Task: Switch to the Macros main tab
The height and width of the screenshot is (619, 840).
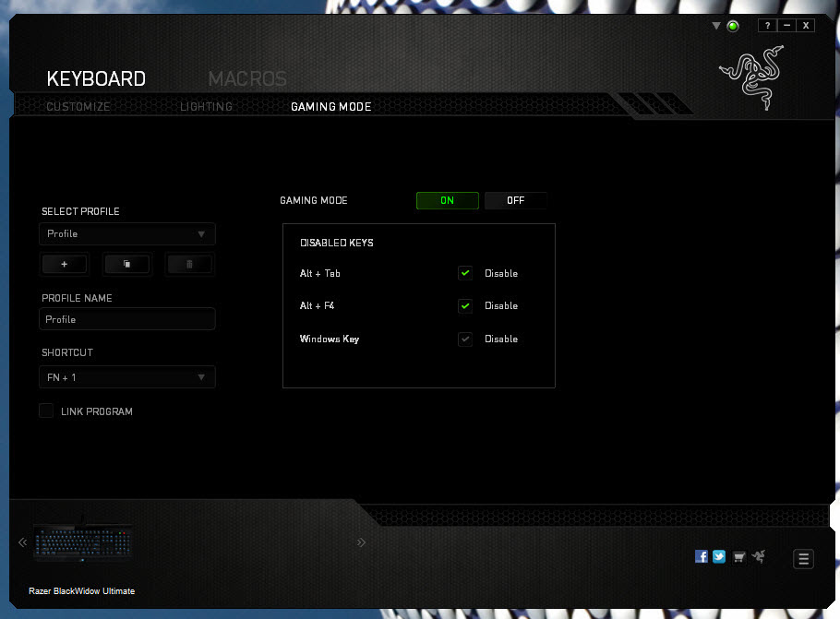Action: (x=247, y=78)
